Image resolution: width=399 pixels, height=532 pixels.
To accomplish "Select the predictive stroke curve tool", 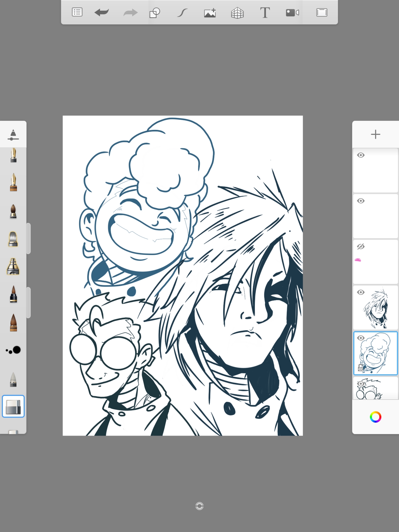I will [x=182, y=13].
